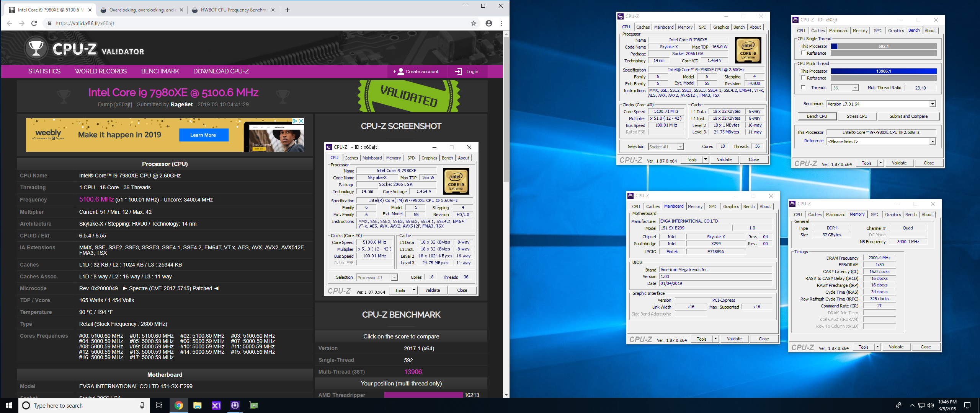
Task: Expand Tools dropdown arrow in CPU-Z Memory window
Action: tap(877, 347)
